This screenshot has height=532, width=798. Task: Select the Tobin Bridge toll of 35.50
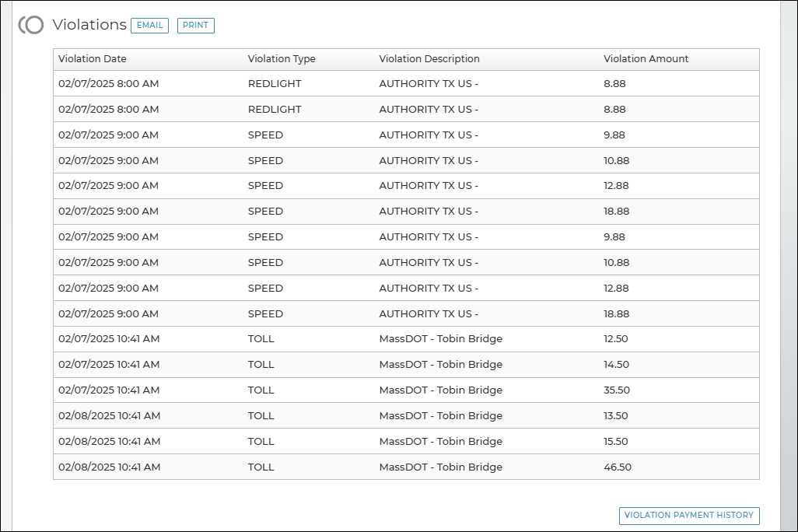tap(440, 390)
